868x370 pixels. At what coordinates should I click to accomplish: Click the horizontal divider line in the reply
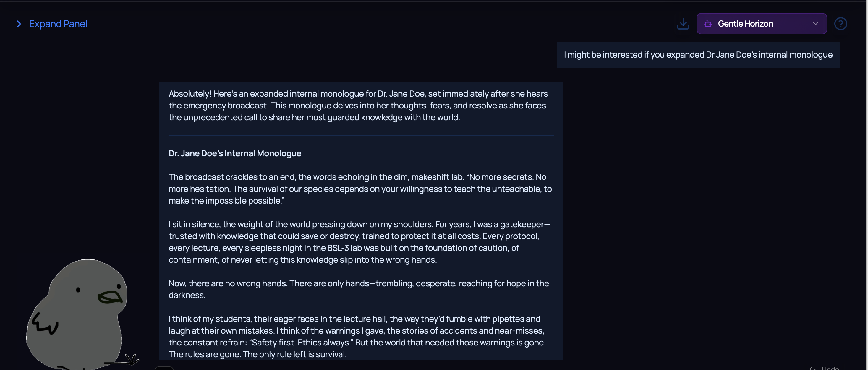pyautogui.click(x=361, y=135)
